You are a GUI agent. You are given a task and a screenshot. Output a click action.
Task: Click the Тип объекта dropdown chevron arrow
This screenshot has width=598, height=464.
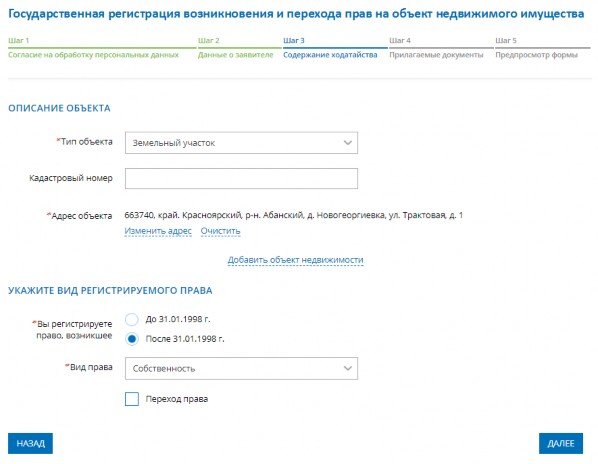pos(347,143)
